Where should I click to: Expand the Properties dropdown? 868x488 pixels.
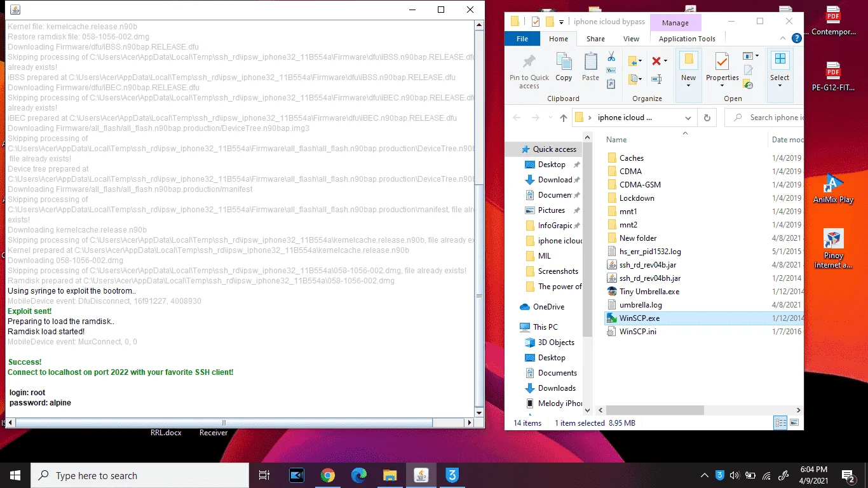point(722,86)
